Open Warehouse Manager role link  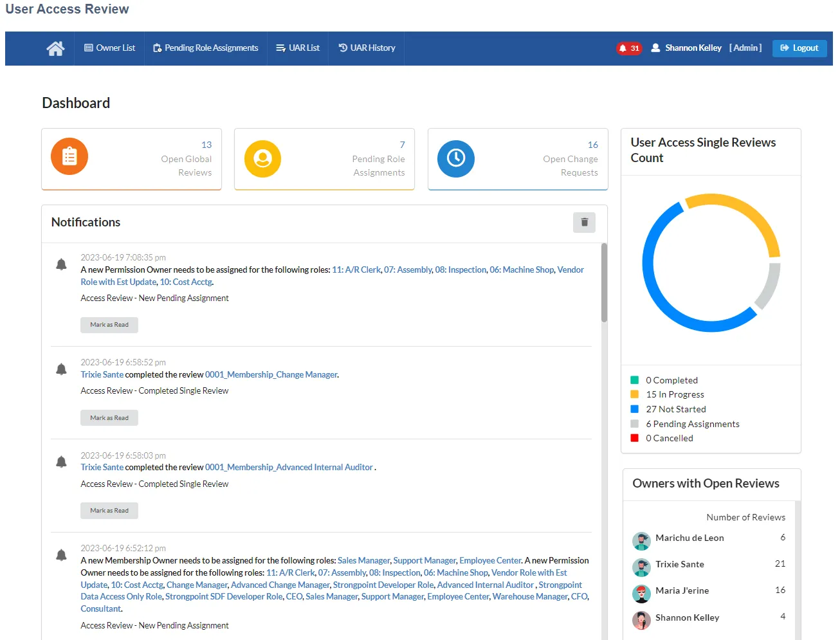(530, 596)
